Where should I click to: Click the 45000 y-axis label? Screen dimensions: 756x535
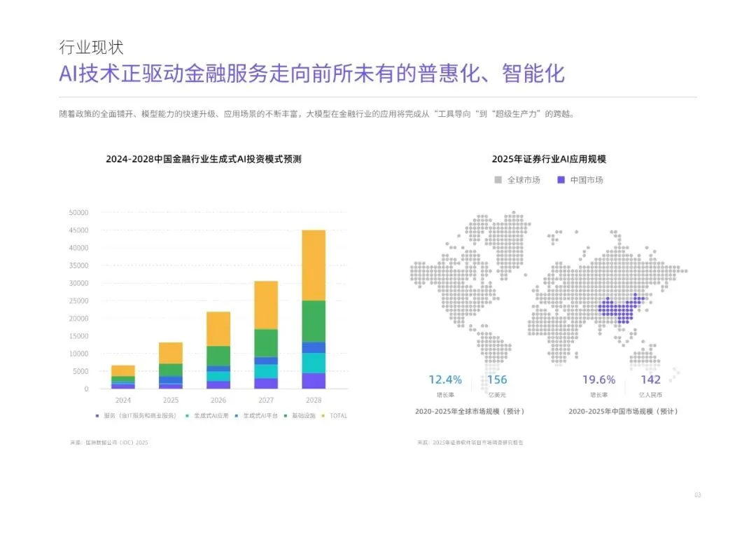(78, 230)
